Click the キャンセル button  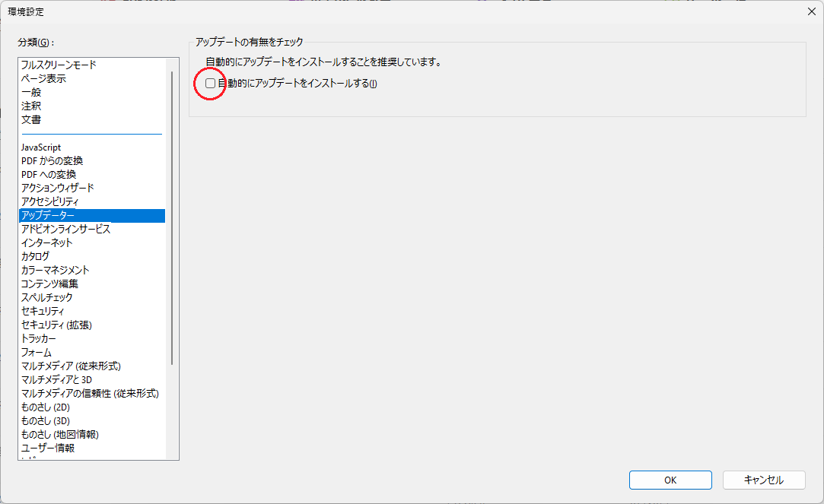point(764,480)
